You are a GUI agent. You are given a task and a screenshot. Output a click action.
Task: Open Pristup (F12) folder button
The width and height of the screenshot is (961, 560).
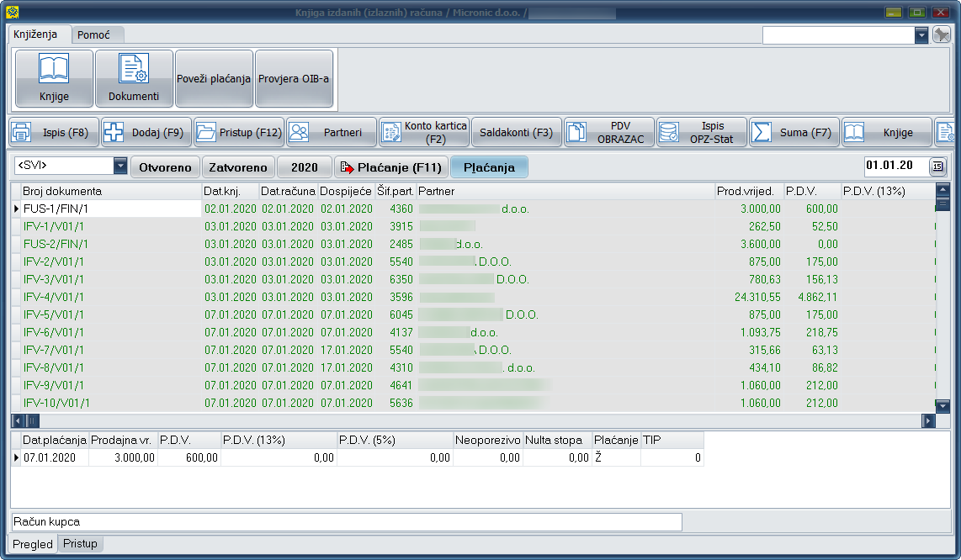click(239, 133)
